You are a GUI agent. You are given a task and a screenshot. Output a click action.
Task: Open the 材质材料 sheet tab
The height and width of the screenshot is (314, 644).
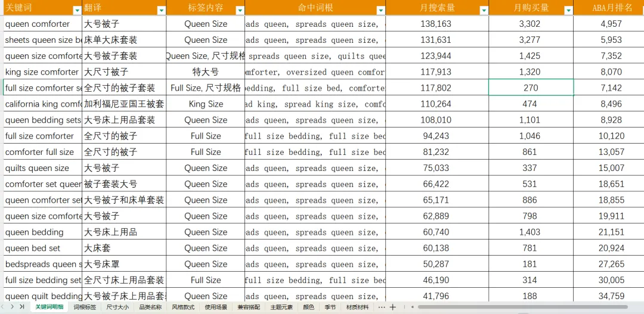click(x=357, y=307)
